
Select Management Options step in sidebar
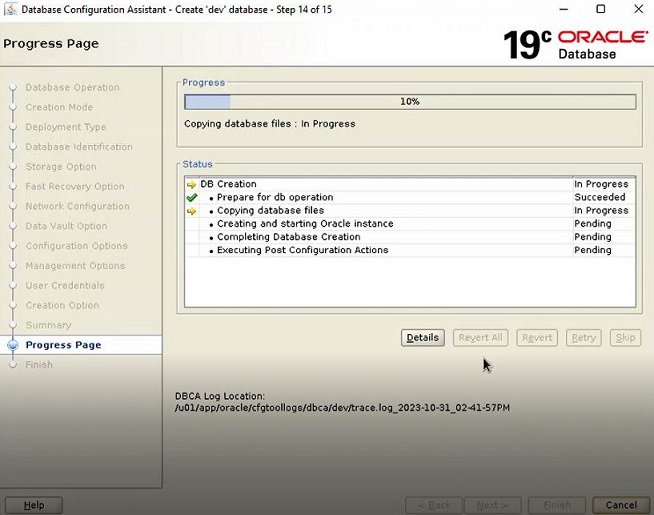(x=75, y=266)
